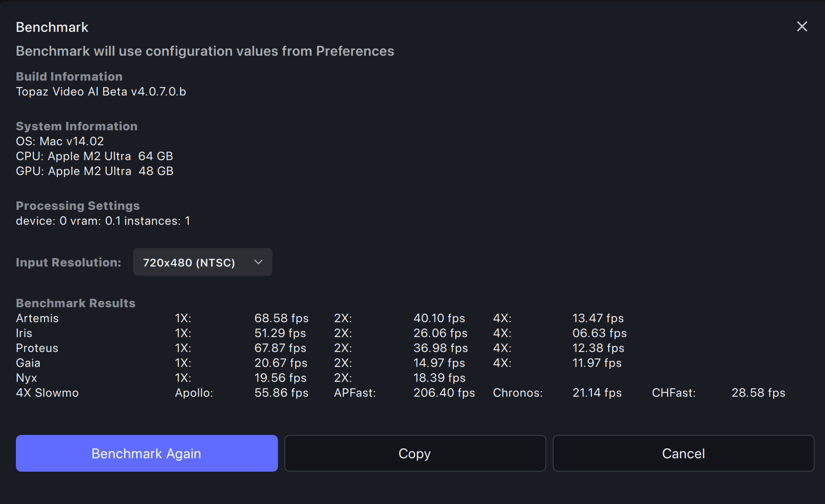Select the 'Iris' model name

pyautogui.click(x=24, y=333)
